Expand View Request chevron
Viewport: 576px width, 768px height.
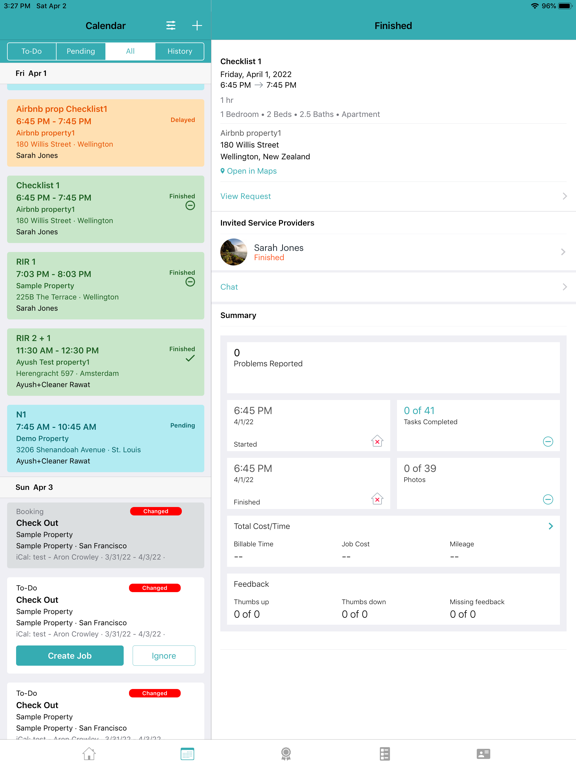pyautogui.click(x=564, y=196)
